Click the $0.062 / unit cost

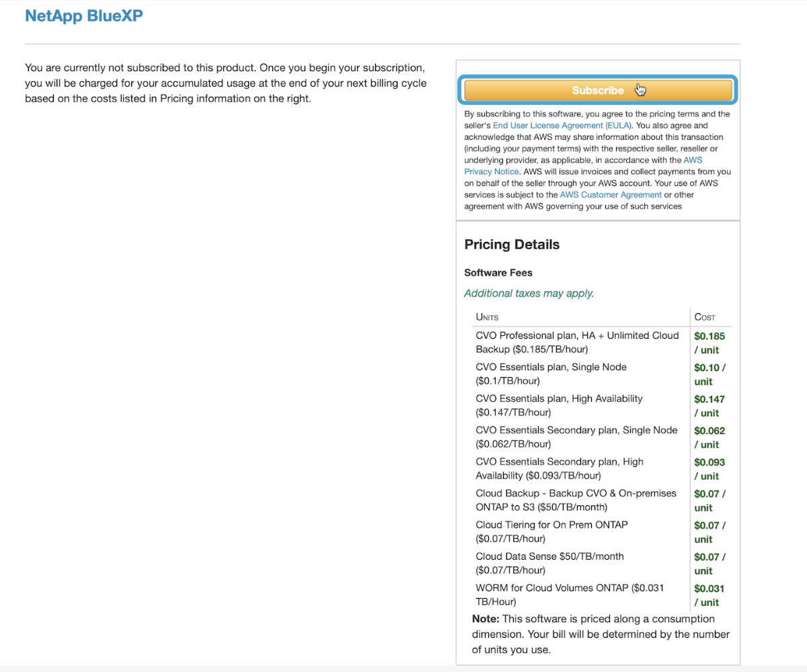[709, 437]
